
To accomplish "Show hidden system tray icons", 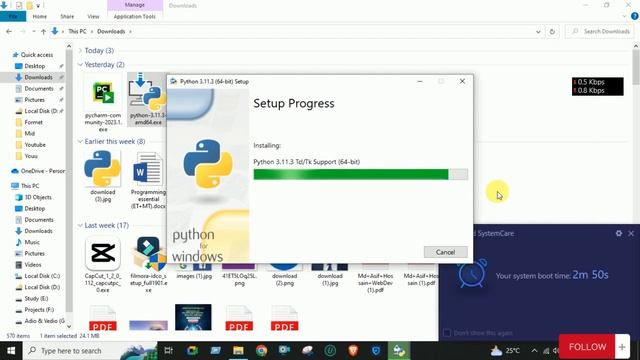I will (x=534, y=350).
